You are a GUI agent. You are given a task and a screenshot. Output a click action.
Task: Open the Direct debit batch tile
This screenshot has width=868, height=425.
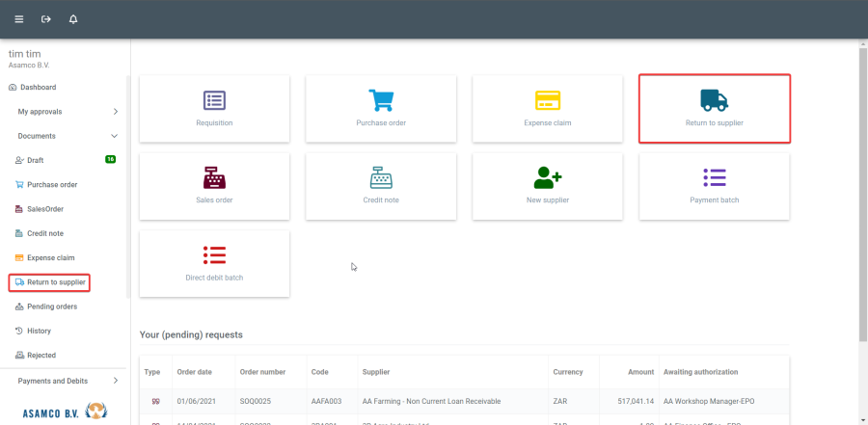click(x=214, y=262)
